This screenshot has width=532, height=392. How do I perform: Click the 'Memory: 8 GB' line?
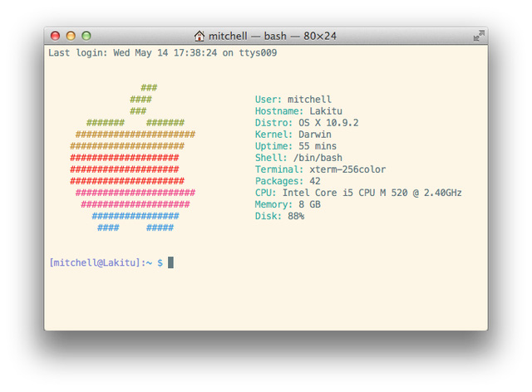click(288, 204)
